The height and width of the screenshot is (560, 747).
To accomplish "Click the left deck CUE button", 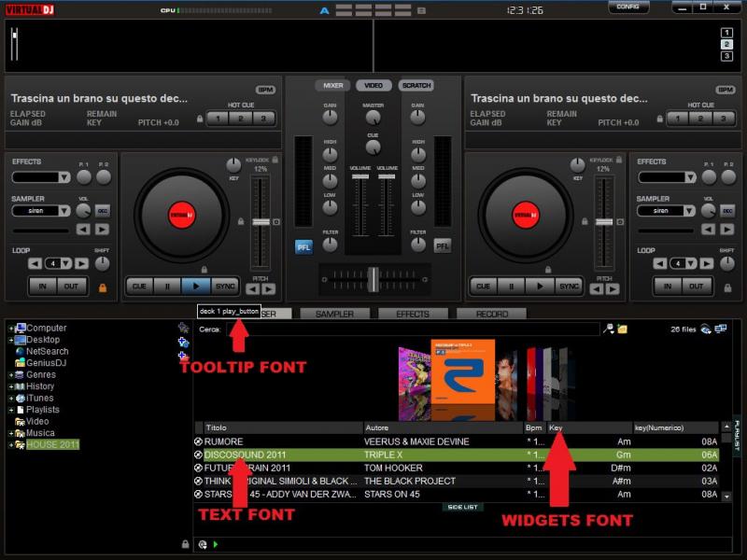I will (139, 287).
